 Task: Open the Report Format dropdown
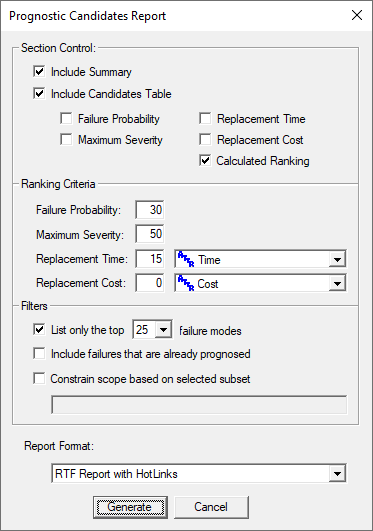click(x=337, y=473)
